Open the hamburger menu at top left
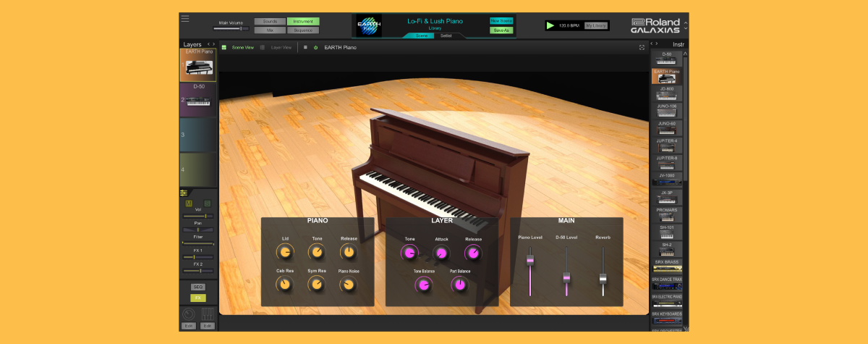 coord(186,18)
